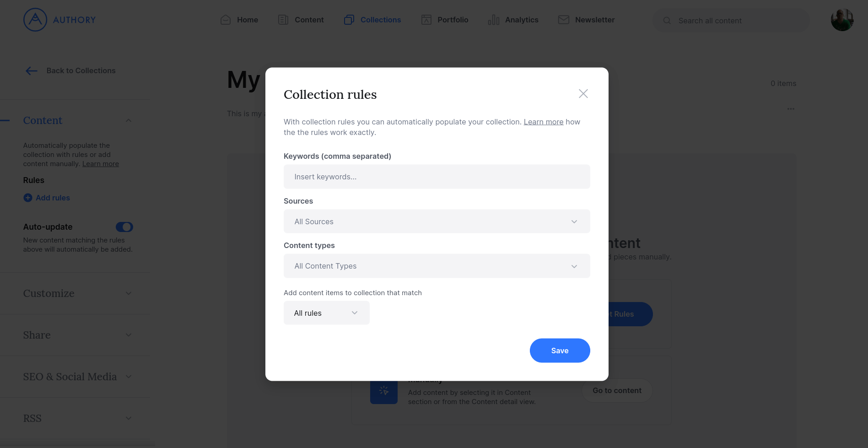The height and width of the screenshot is (448, 868).
Task: Open the Portfolio menu item
Action: coord(445,20)
